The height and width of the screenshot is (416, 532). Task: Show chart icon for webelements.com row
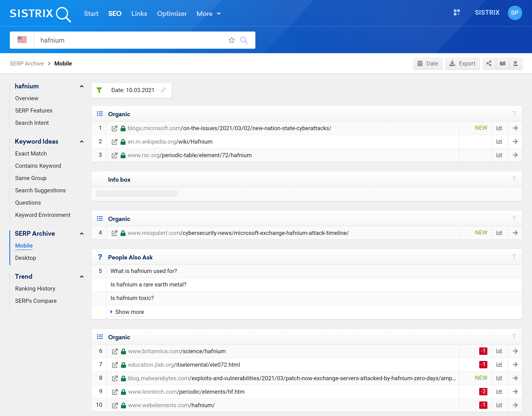click(499, 405)
